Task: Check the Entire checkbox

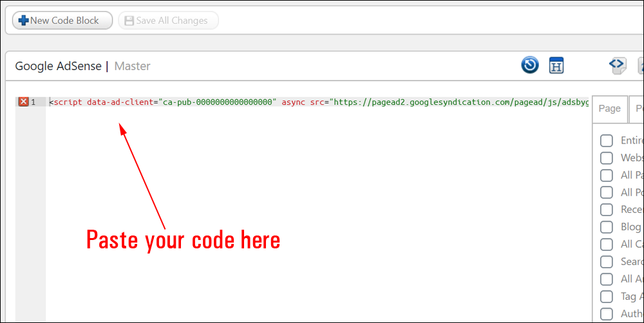Action: 606,140
